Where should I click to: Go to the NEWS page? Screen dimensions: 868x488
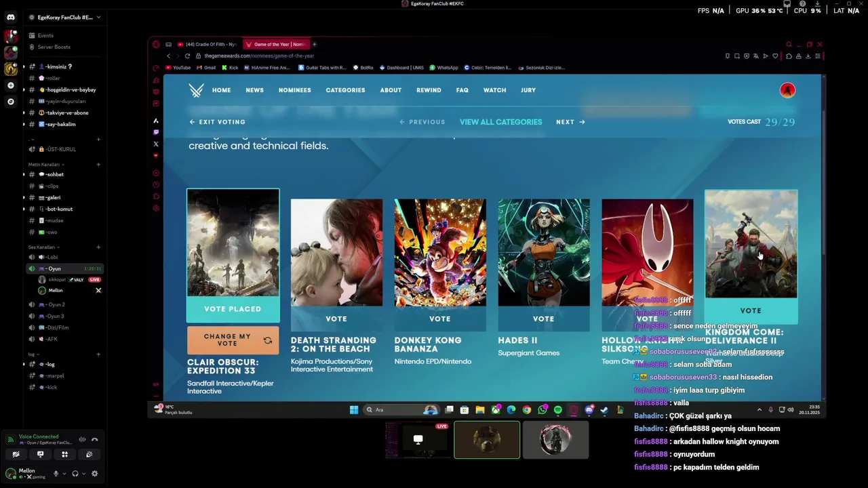pyautogui.click(x=254, y=90)
